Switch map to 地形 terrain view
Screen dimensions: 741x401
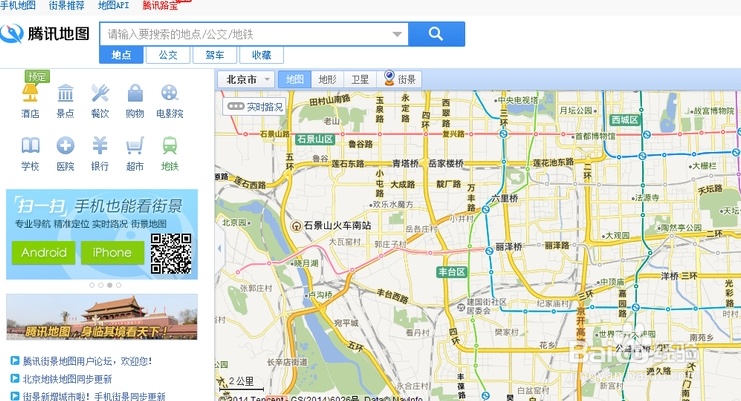(x=327, y=79)
